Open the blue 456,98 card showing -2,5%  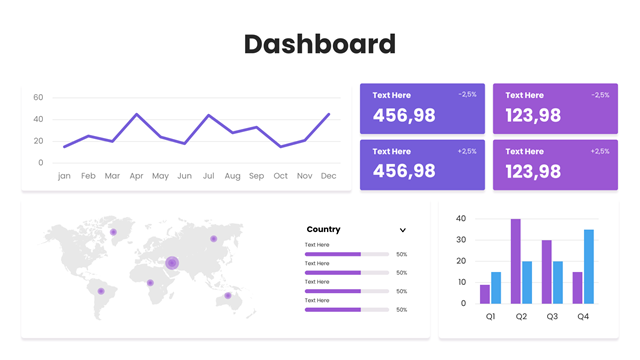pyautogui.click(x=422, y=109)
